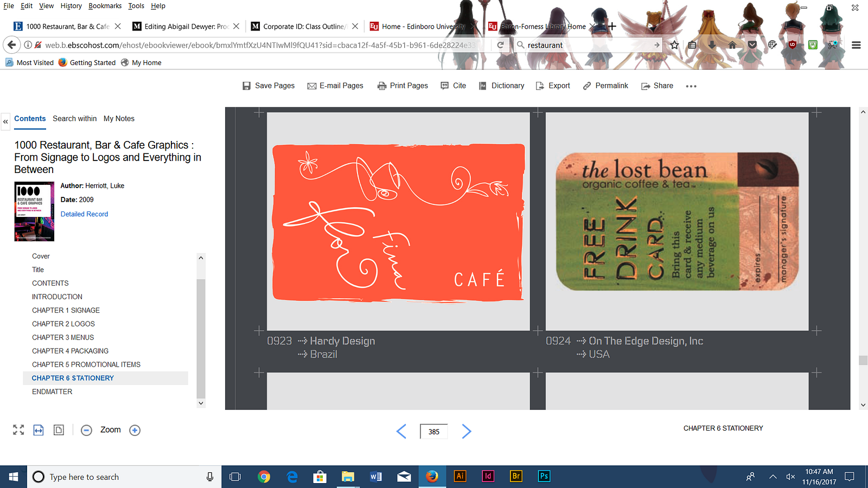Open Microsoft Word from taskbar

click(x=375, y=477)
